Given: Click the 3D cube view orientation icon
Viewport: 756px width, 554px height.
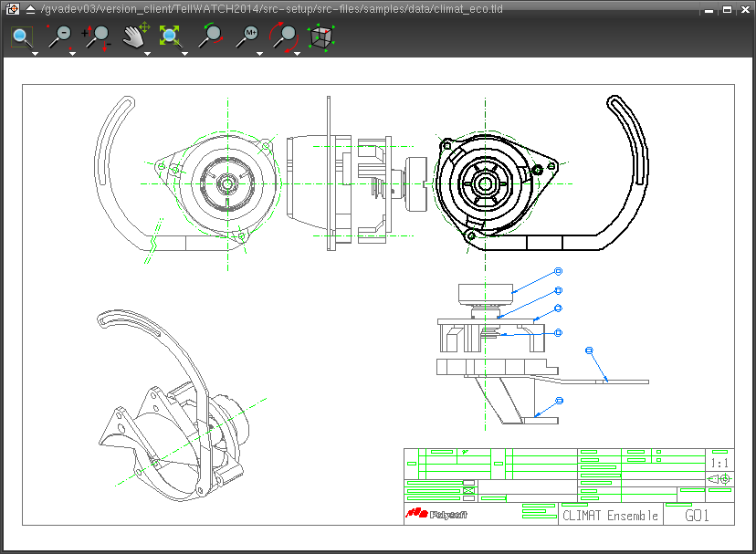Looking at the screenshot, I should 320,37.
